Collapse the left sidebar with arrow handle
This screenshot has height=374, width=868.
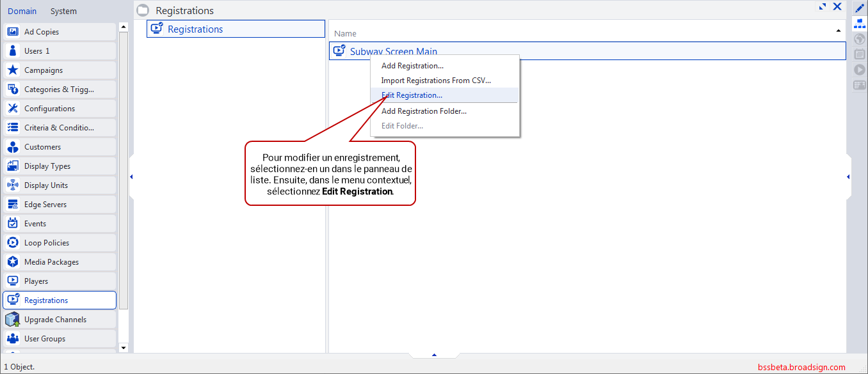(x=131, y=176)
